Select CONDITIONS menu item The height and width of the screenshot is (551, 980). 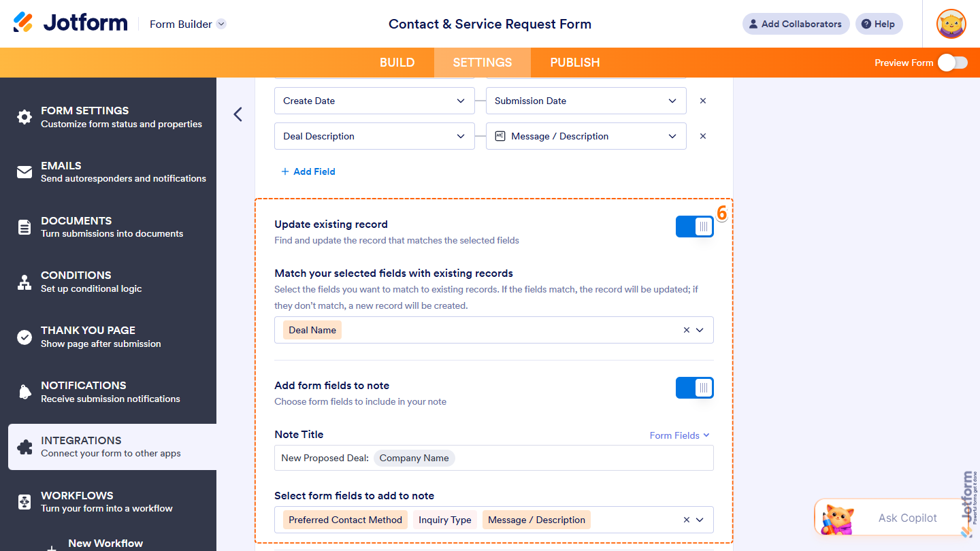coord(108,282)
